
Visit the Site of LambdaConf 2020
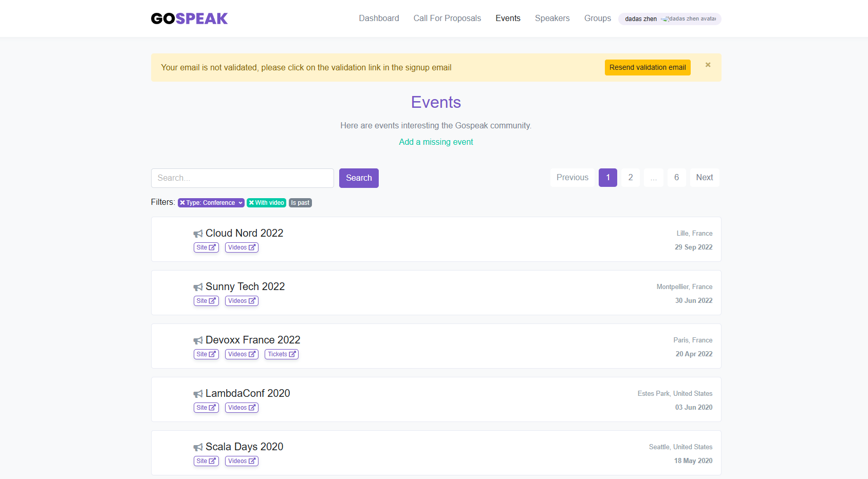pyautogui.click(x=206, y=408)
